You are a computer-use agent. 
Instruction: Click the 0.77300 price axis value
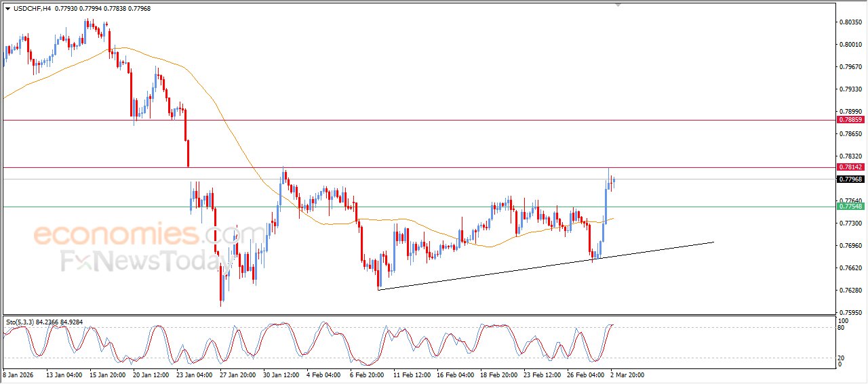(x=850, y=223)
